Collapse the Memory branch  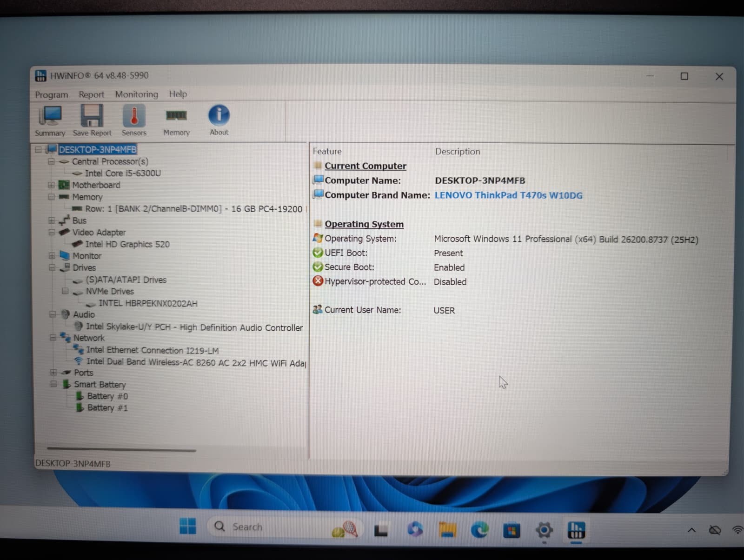(52, 197)
